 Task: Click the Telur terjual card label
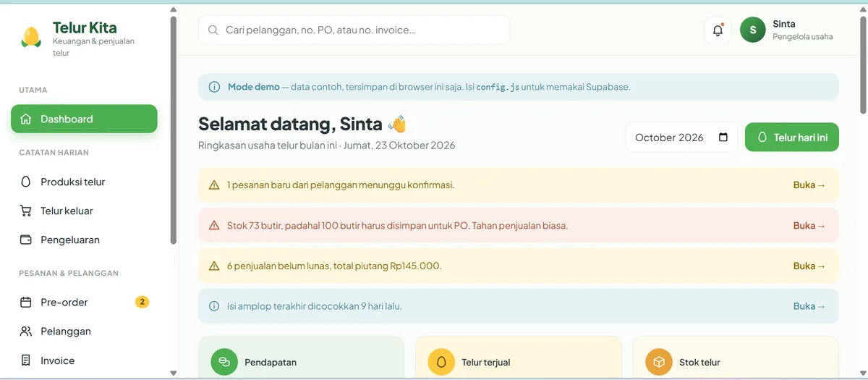coord(486,363)
